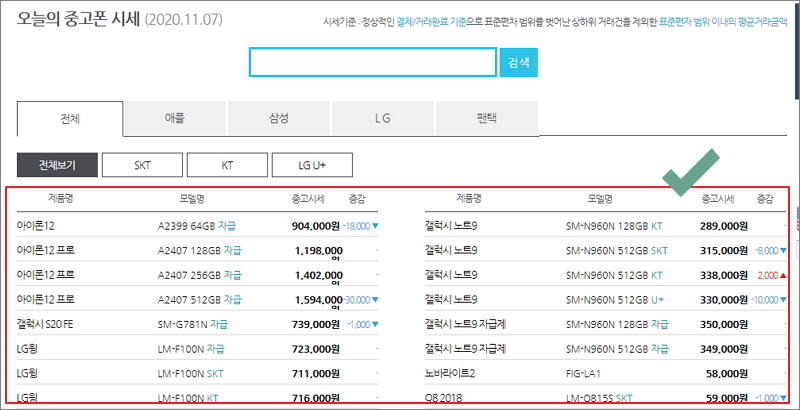Click the Q8 2018 product name

click(442, 397)
